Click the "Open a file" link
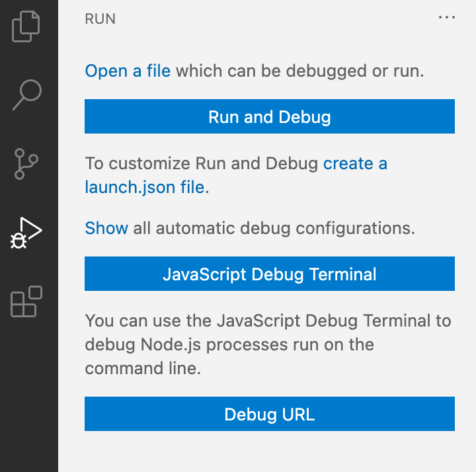The width and height of the screenshot is (476, 472). tap(128, 71)
